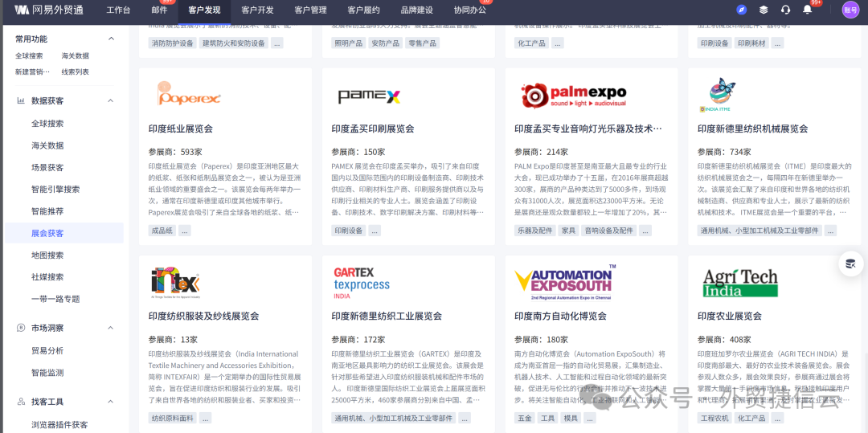
Task: Open 场景获客 in sidebar
Action: [47, 168]
